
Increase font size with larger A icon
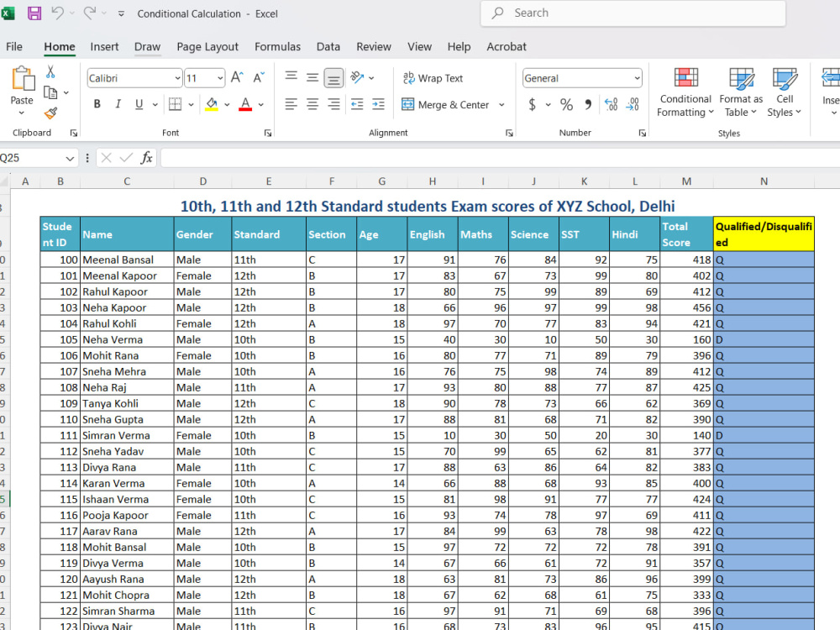point(237,77)
